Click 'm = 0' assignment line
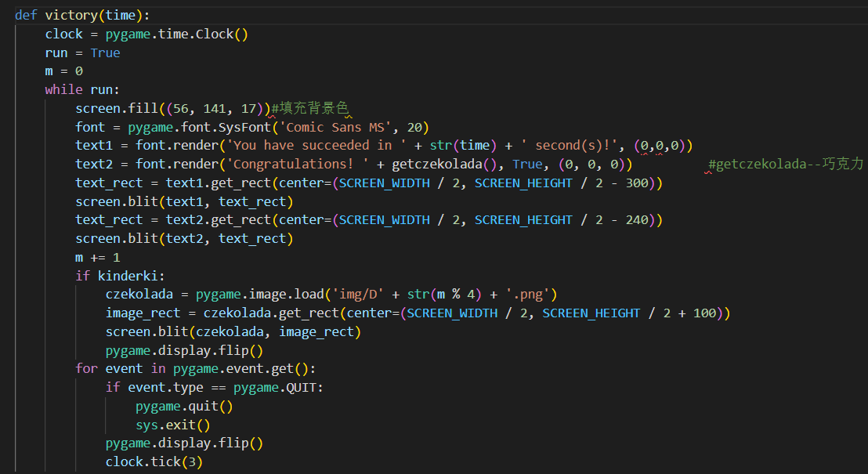Screen dimensions: 868x474 click(63, 71)
